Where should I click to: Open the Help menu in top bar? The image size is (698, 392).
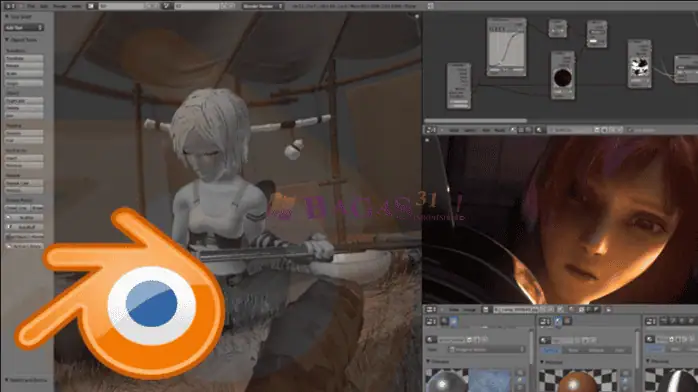point(76,6)
